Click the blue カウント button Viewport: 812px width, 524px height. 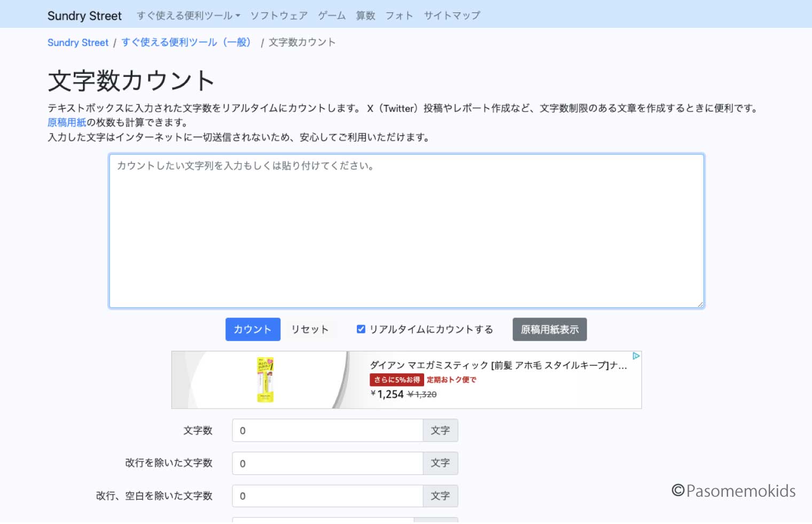coord(253,329)
